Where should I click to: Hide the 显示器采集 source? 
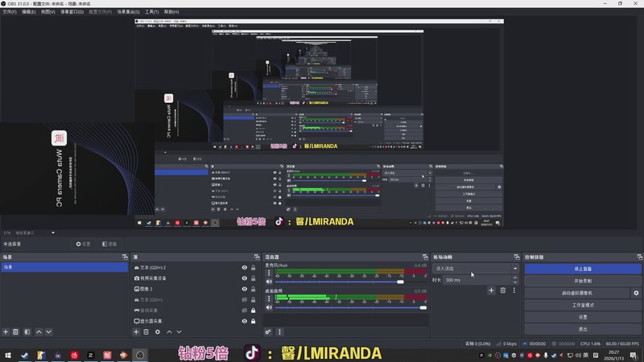click(245, 321)
